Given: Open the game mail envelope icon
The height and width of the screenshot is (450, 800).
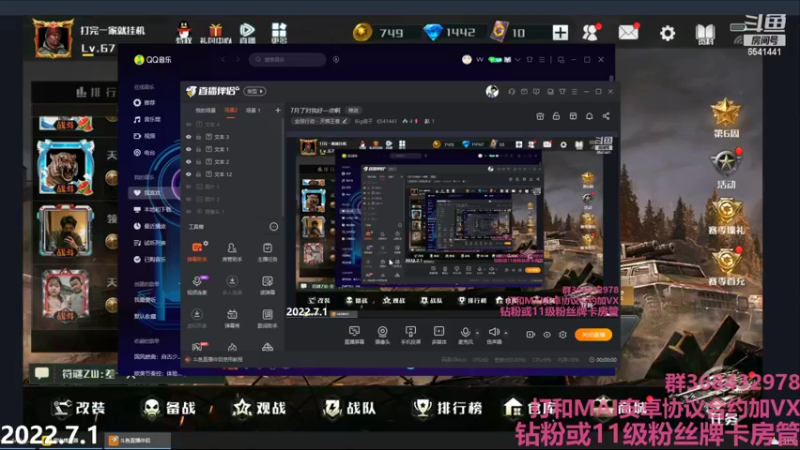Looking at the screenshot, I should coord(629,33).
